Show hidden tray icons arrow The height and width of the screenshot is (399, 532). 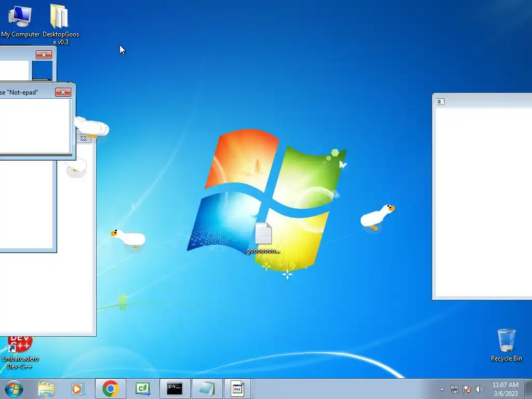pyautogui.click(x=442, y=389)
